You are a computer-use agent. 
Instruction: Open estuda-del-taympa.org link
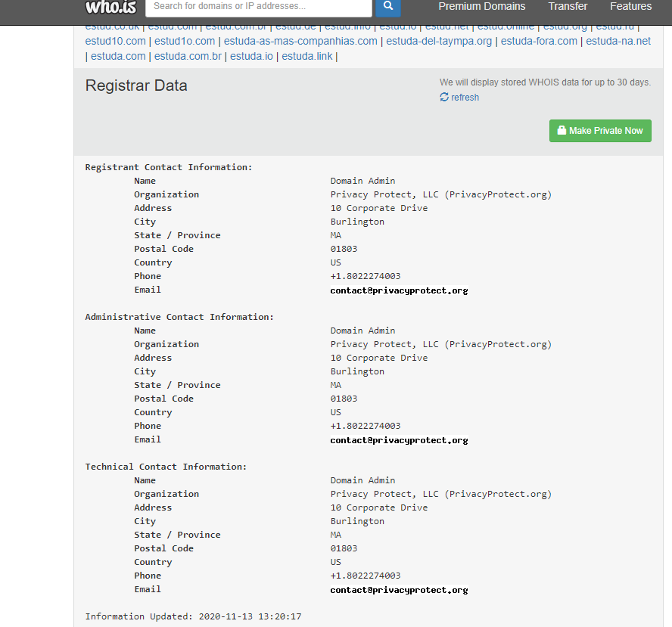[x=439, y=41]
